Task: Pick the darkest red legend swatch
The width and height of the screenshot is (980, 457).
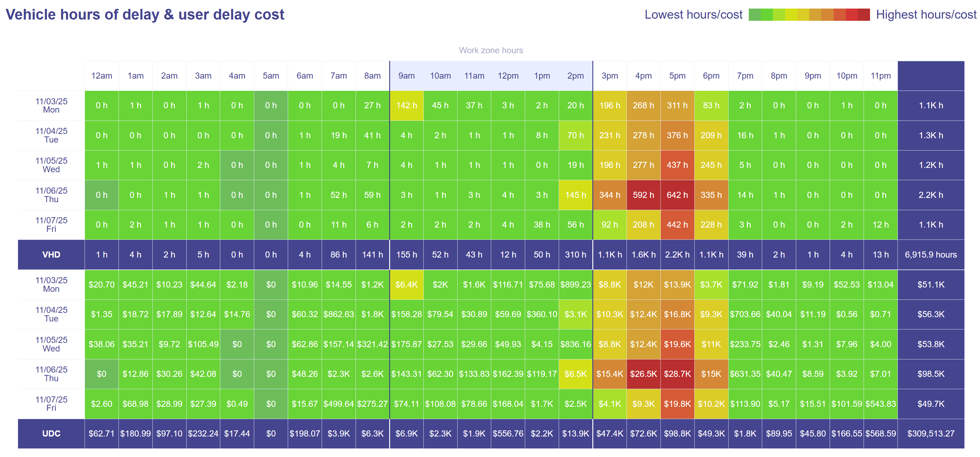Action: pos(864,14)
